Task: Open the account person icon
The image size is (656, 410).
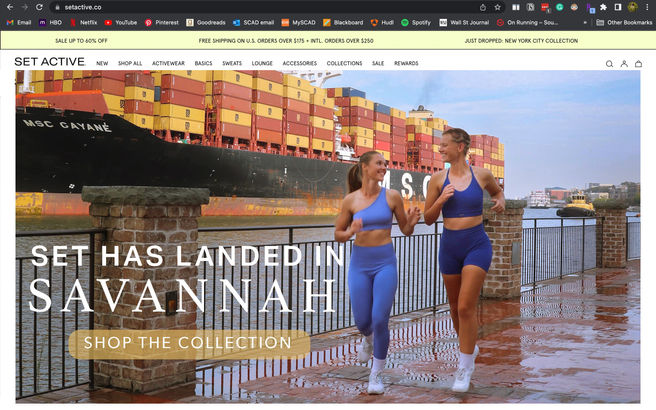Action: [624, 64]
